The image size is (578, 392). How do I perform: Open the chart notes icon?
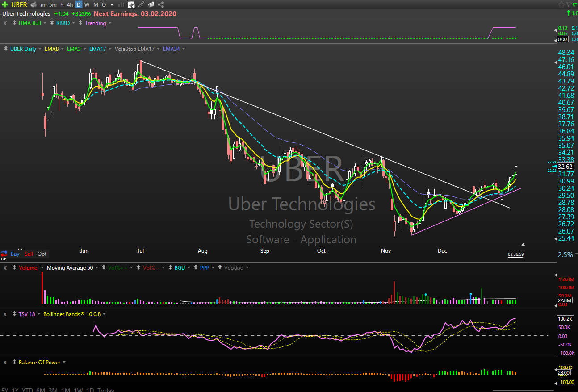(151, 4)
